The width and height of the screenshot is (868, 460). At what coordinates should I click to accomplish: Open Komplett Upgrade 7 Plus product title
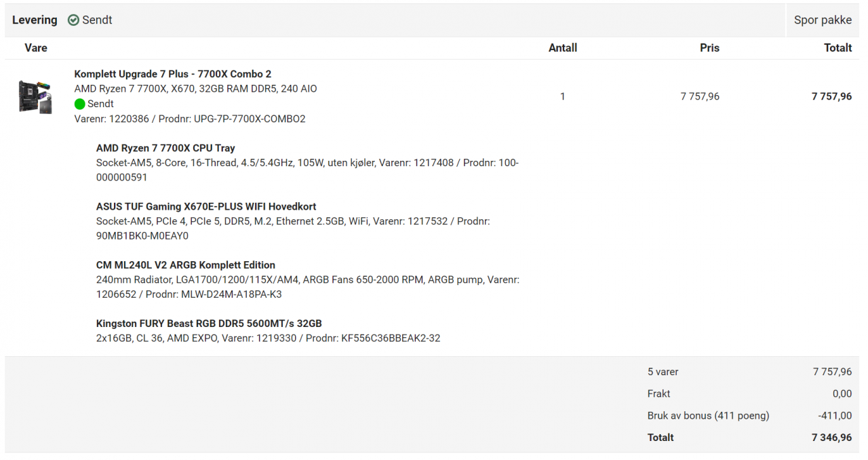click(172, 74)
